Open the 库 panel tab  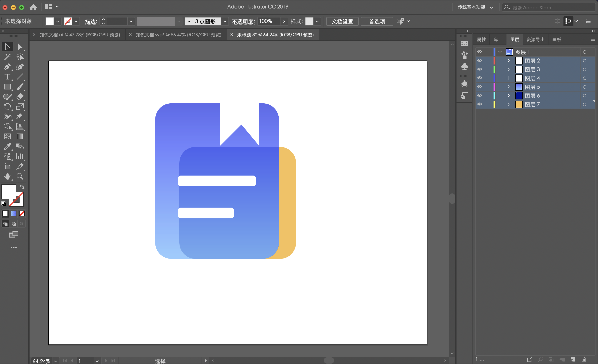pyautogui.click(x=496, y=40)
